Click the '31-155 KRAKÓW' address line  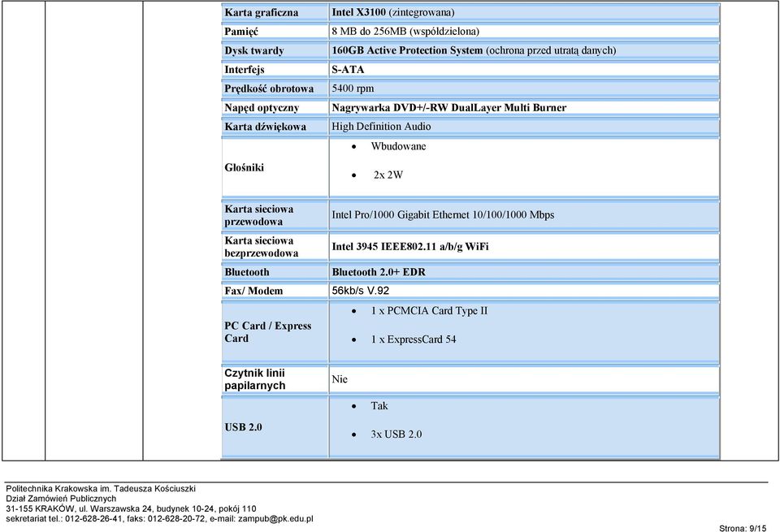[x=131, y=508]
